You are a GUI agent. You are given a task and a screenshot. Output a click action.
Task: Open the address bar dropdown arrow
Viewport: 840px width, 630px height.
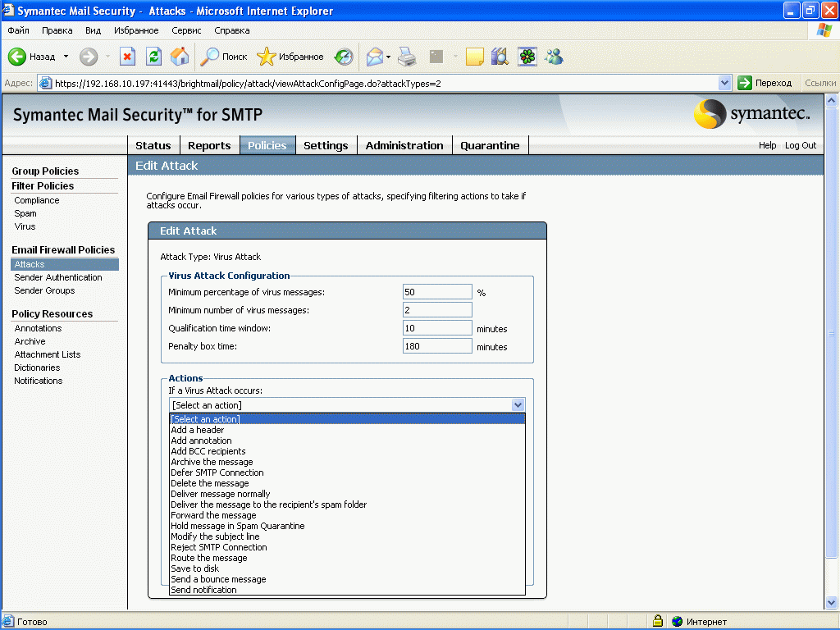click(724, 83)
